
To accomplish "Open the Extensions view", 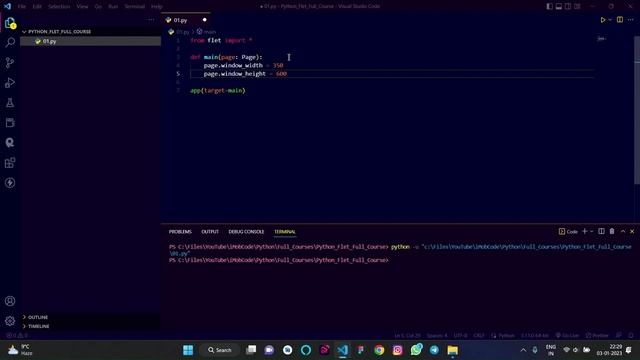I will 10,163.
